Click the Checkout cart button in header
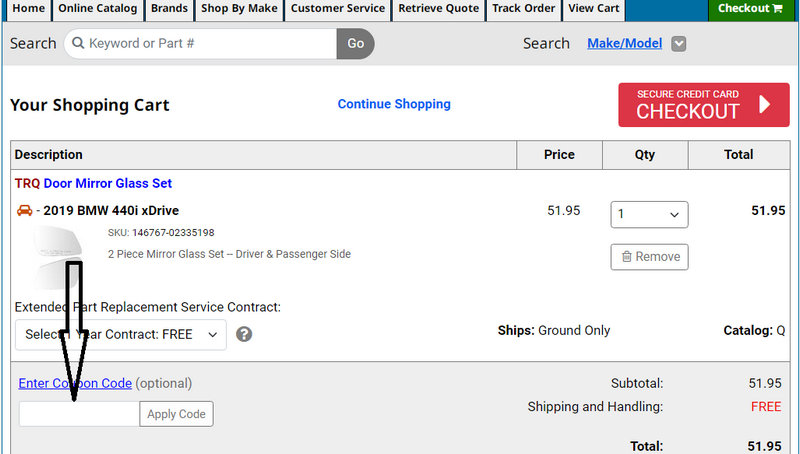The width and height of the screenshot is (800, 454). coord(750,9)
